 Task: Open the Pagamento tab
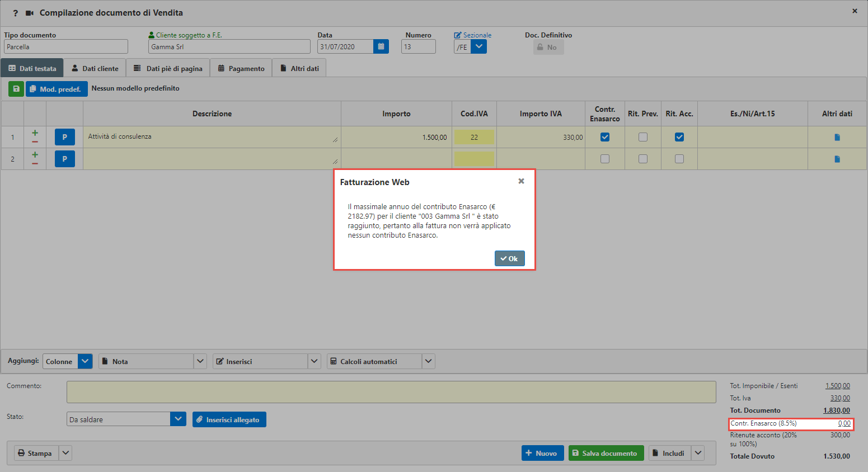coord(241,68)
